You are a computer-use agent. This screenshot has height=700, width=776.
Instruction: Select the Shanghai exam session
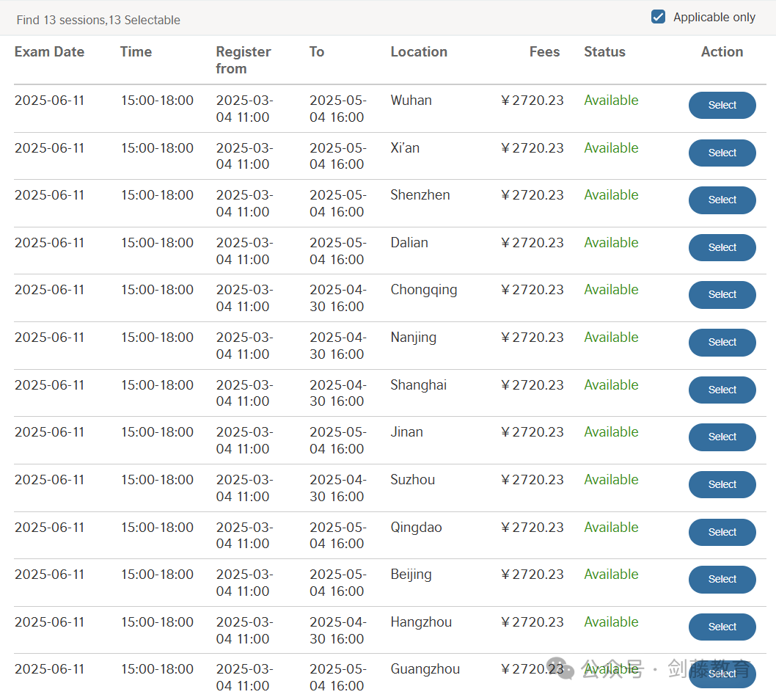722,390
